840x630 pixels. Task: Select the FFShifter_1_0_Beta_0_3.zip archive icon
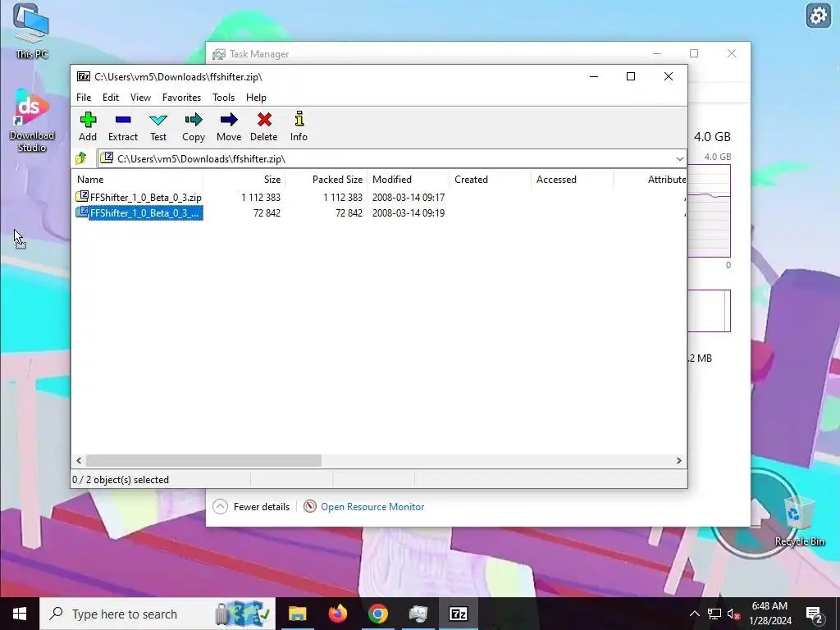click(82, 197)
